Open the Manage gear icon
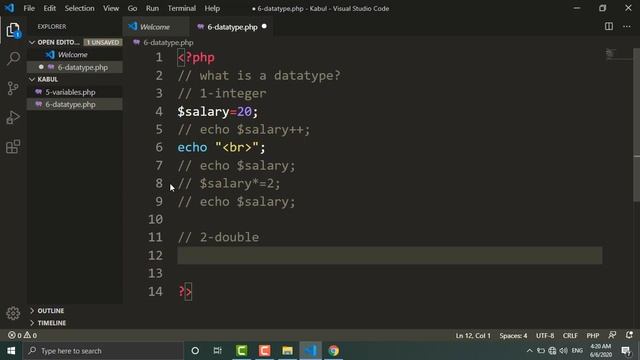Viewport: 640px width, 360px height. coord(13,313)
